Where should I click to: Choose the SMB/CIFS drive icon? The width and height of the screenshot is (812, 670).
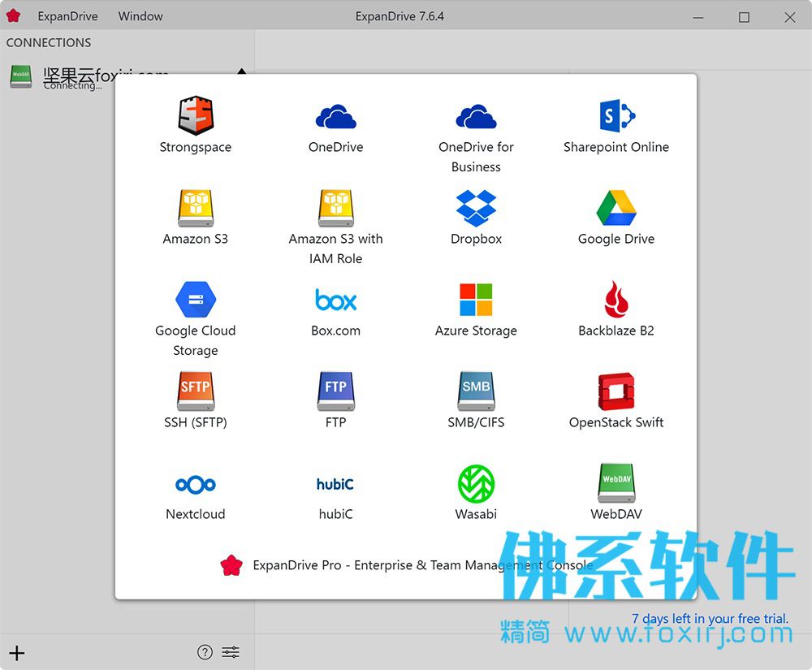pyautogui.click(x=476, y=391)
